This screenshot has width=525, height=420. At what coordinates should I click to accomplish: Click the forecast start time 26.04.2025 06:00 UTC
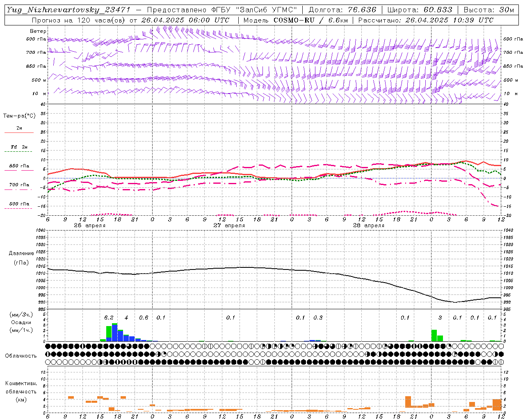[185, 20]
